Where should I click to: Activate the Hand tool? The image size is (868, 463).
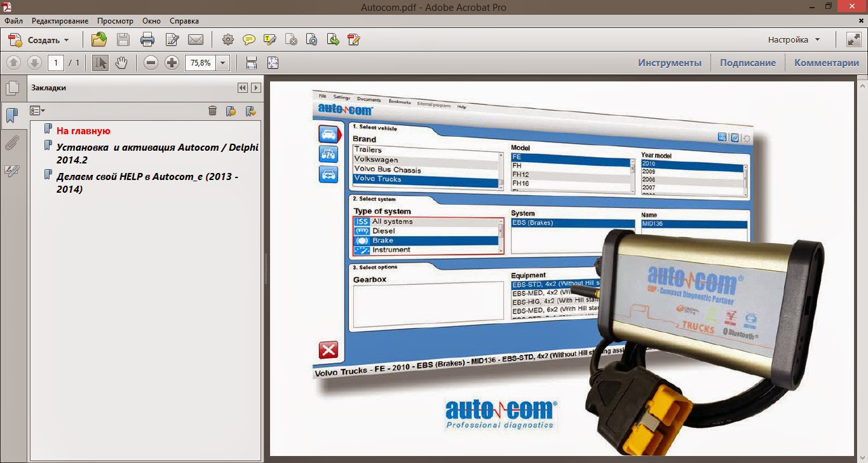point(121,63)
